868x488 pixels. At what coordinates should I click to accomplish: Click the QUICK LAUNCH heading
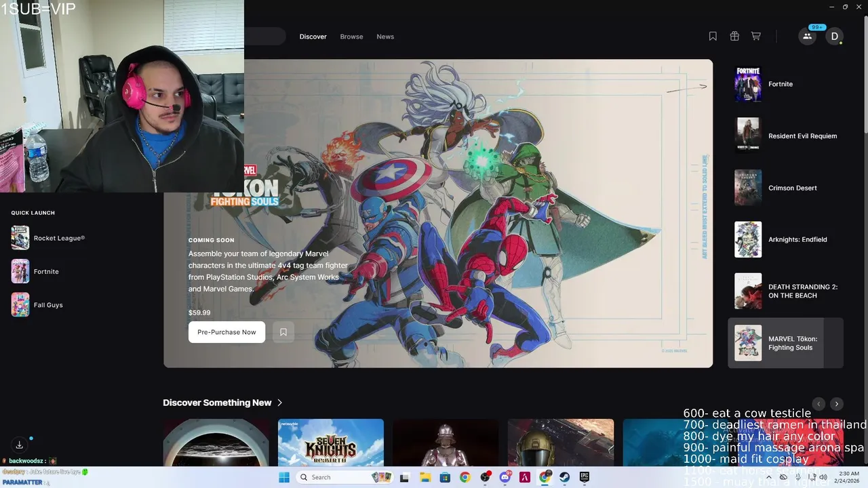coord(33,213)
